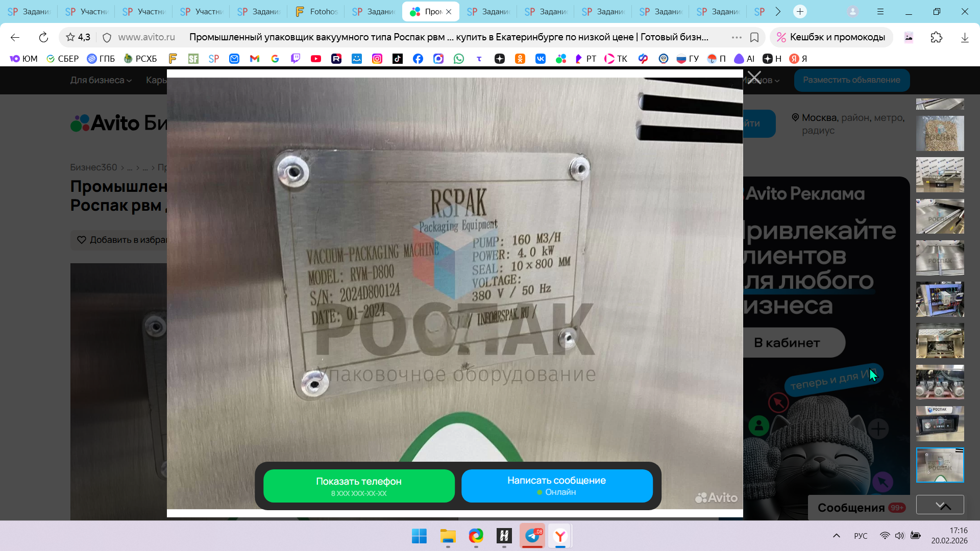Viewport: 980px width, 551px height.
Task: Click the browser reload page icon
Action: coord(43,37)
